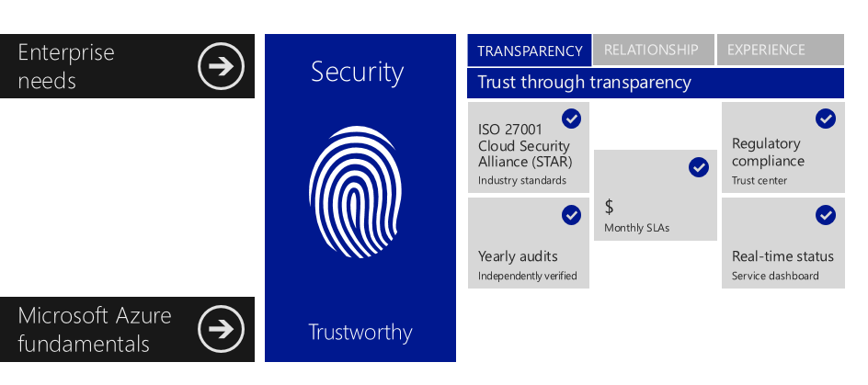Click the checkmark on Yearly audits tile
The image size is (868, 385).
(x=571, y=215)
